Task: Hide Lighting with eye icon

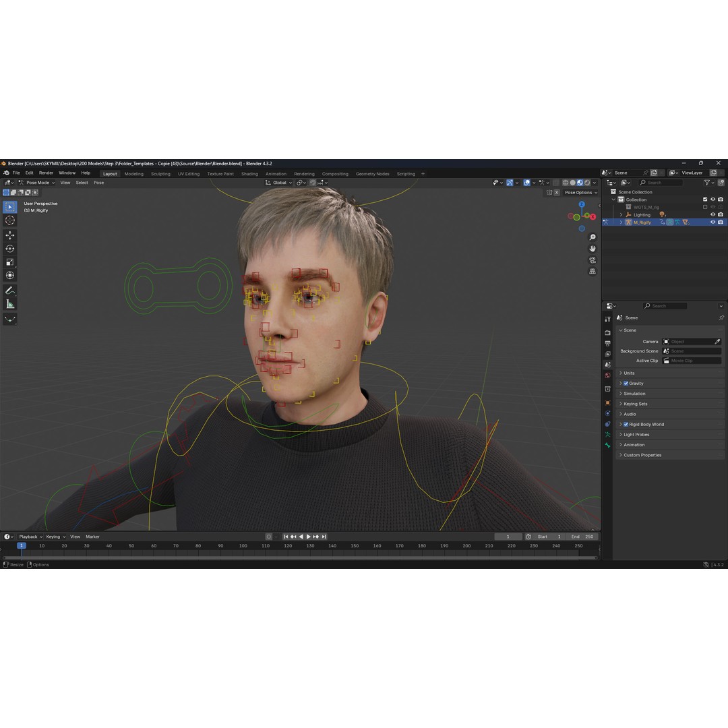Action: click(712, 214)
